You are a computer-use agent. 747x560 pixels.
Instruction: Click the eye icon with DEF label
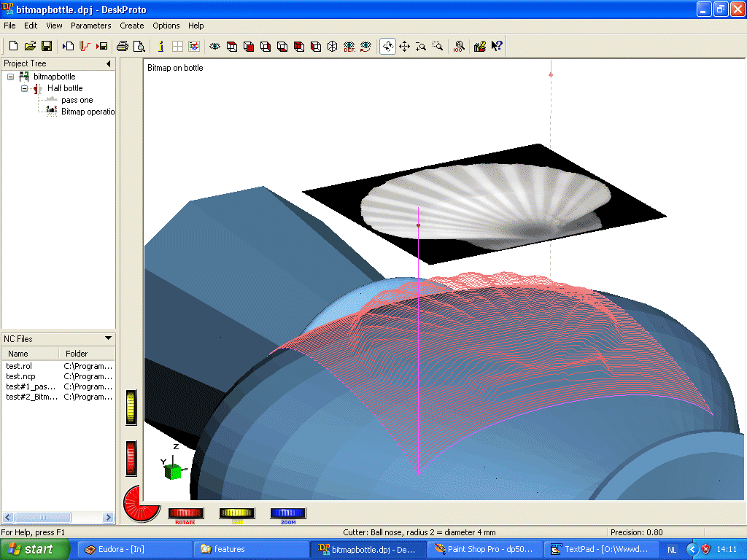click(x=349, y=46)
